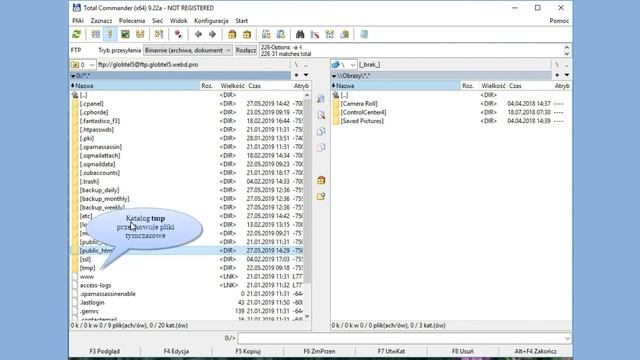Click the F5 Kopiuj button
640x360 pixels.
(248, 351)
